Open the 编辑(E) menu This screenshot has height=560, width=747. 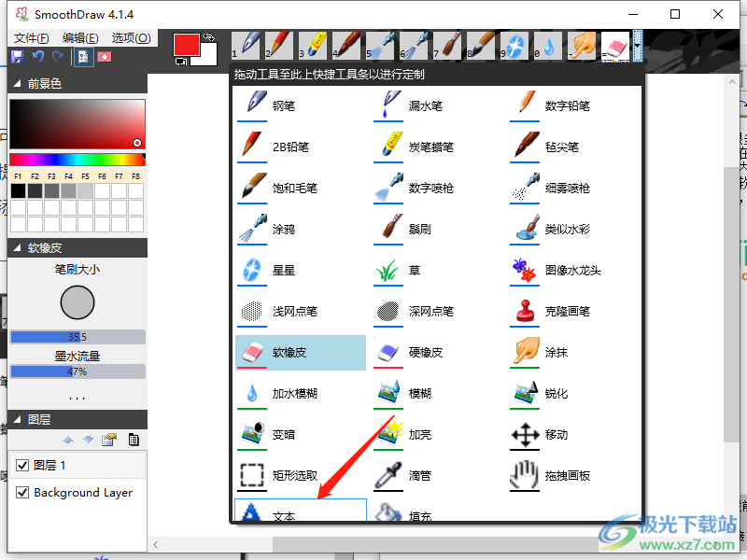tap(80, 38)
